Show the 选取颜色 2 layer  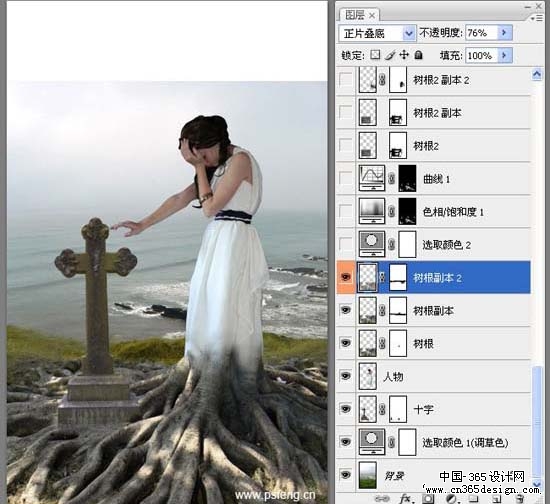click(346, 244)
